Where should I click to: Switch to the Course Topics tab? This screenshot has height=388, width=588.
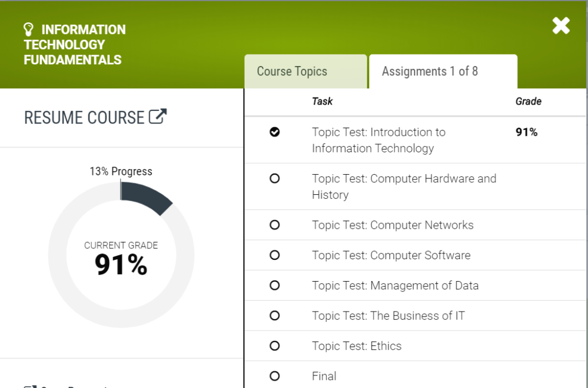coord(305,71)
